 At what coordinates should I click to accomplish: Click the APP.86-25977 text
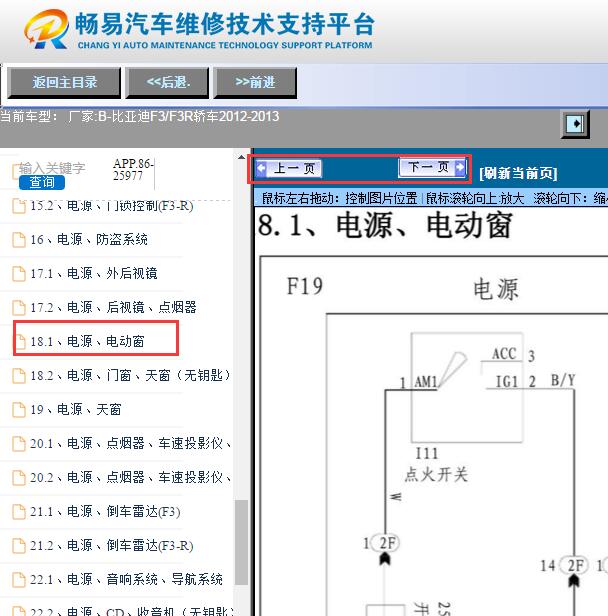click(x=134, y=169)
